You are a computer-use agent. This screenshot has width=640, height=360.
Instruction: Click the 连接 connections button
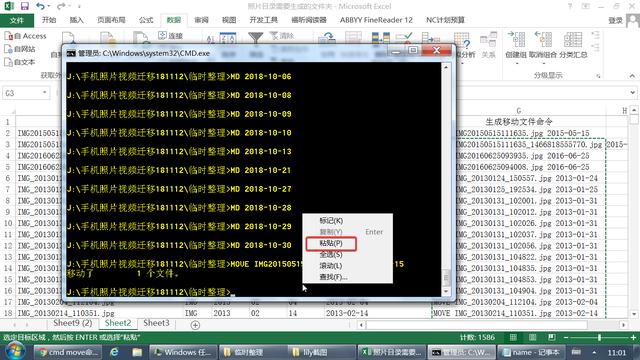(x=171, y=36)
